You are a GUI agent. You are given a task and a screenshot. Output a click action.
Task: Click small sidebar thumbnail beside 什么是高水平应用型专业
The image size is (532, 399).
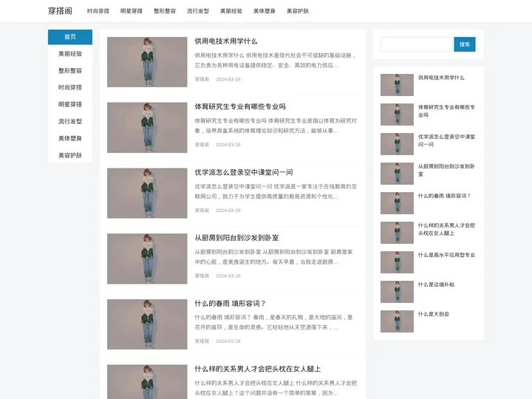pyautogui.click(x=397, y=262)
